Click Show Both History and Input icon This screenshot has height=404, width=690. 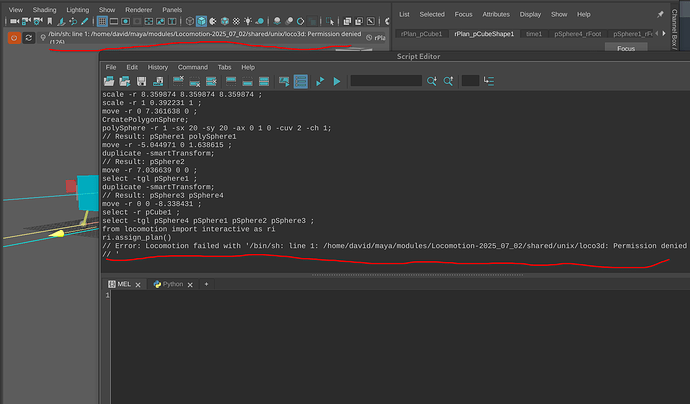point(264,81)
